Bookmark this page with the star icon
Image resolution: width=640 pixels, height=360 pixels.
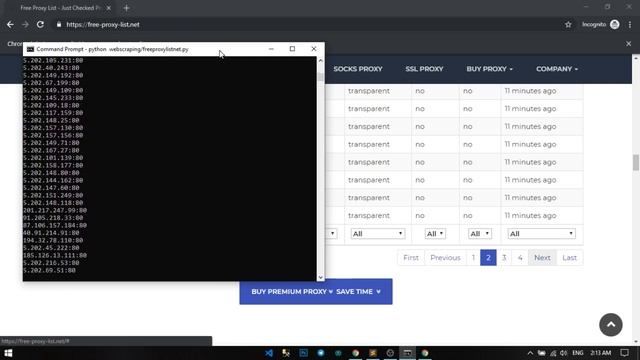[x=568, y=24]
